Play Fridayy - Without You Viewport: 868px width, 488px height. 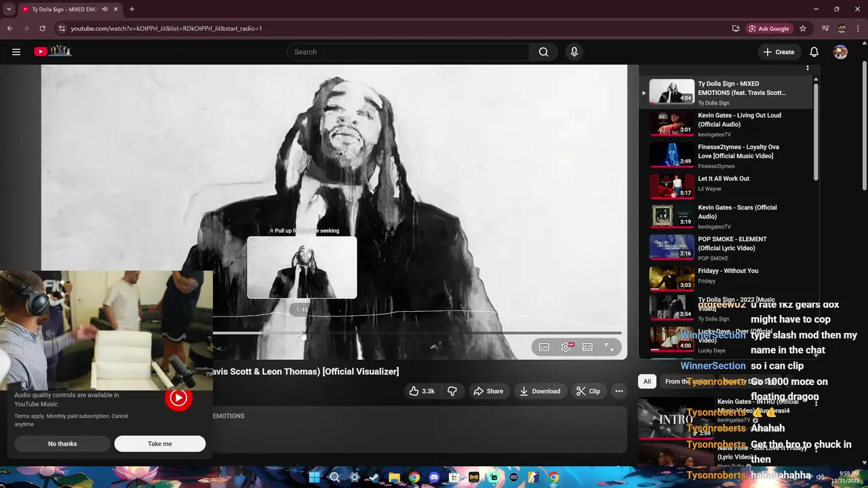click(x=726, y=279)
